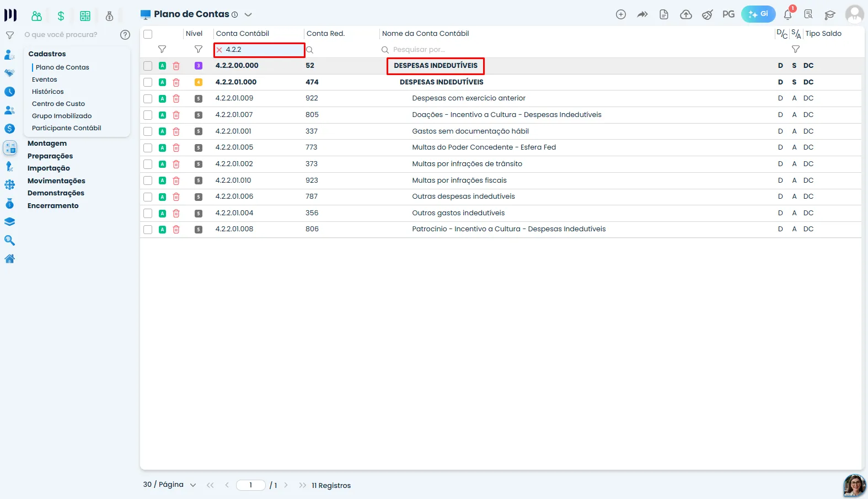Click the green A icon for account 4.2.2.01.005
Screen dimensions: 868x499
point(162,148)
